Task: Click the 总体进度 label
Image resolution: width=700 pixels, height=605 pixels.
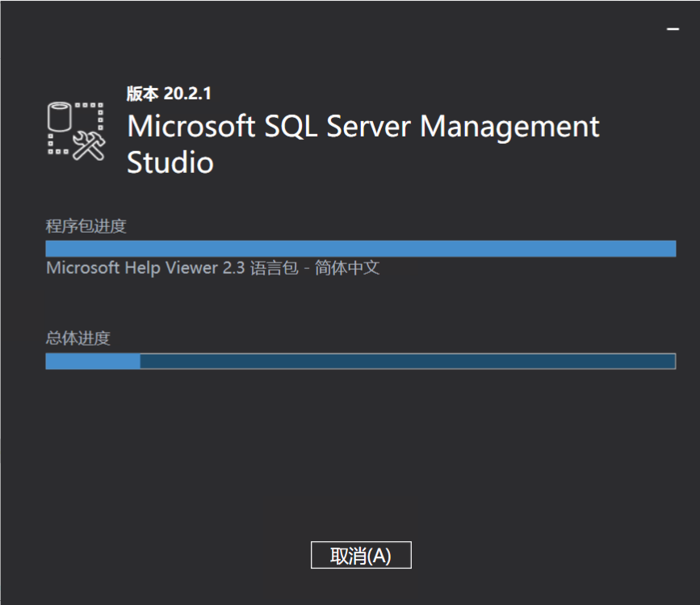Action: click(78, 338)
